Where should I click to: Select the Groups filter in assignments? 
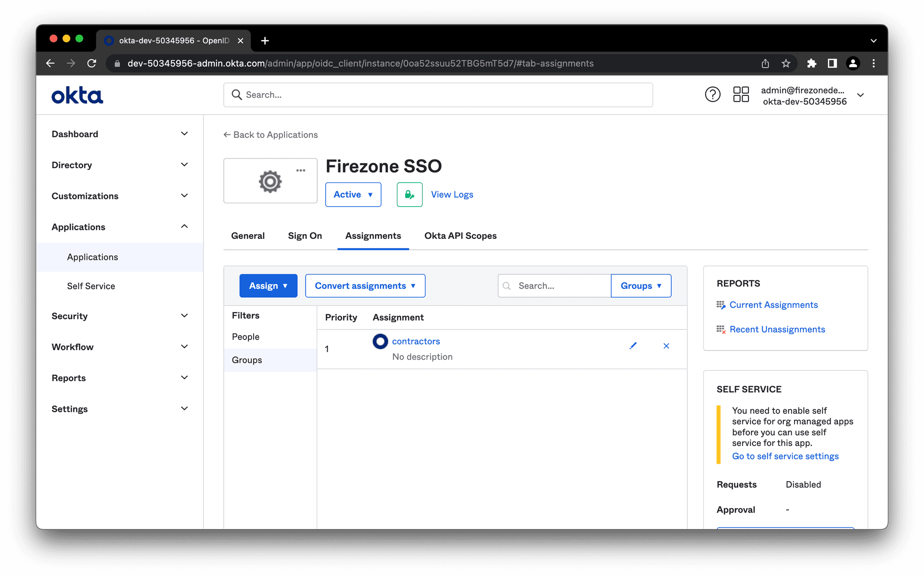pos(247,360)
